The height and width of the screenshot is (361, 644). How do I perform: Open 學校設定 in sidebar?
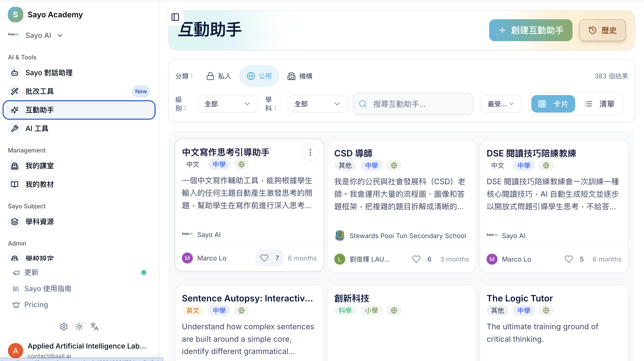79,257
